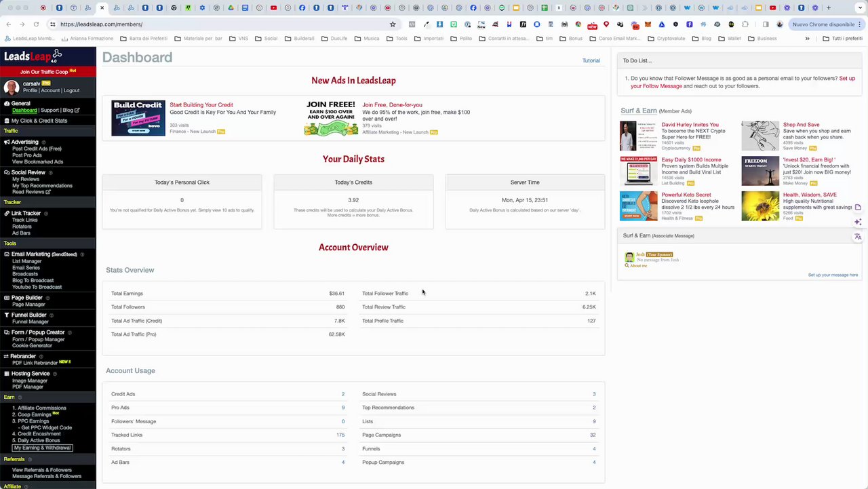
Task: Click the help icon beside Referrals heading
Action: pos(31,460)
